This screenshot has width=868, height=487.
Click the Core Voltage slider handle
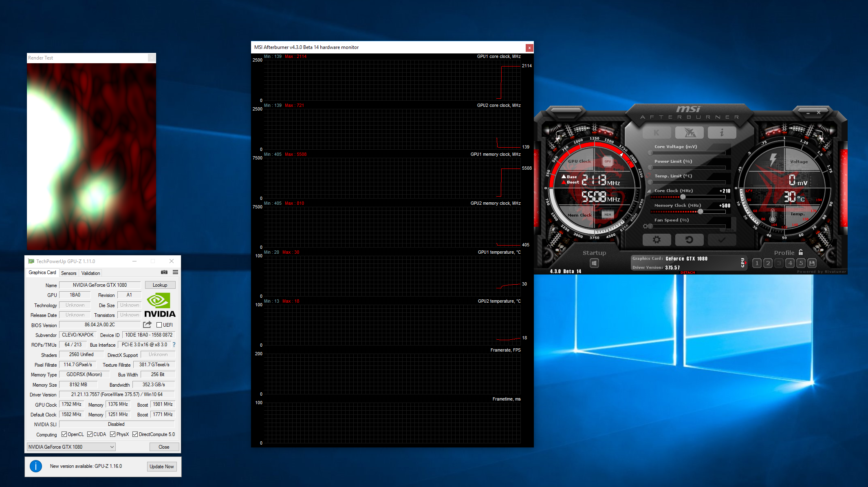pos(650,153)
